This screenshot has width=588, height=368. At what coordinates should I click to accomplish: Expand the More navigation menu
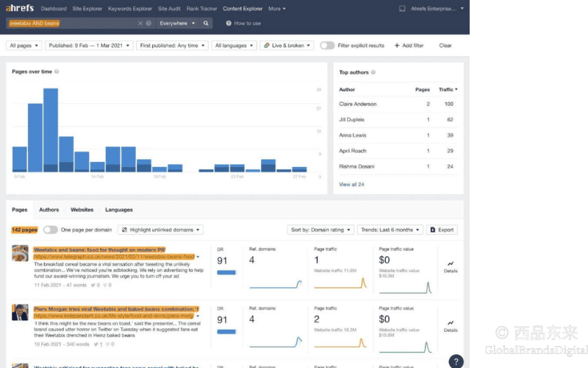(x=277, y=9)
